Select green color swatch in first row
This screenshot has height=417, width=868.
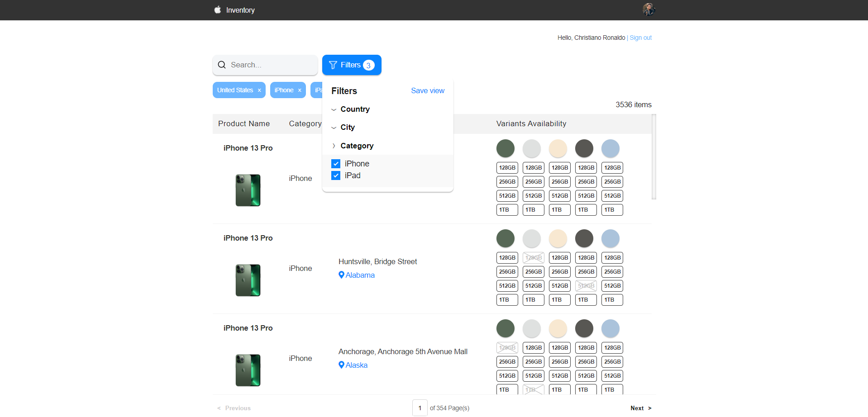pyautogui.click(x=506, y=148)
